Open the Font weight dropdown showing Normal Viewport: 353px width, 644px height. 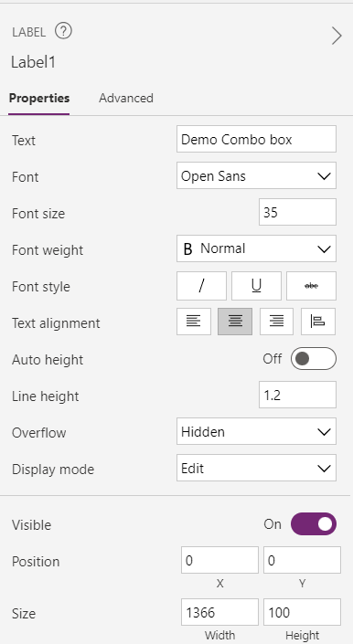[256, 248]
